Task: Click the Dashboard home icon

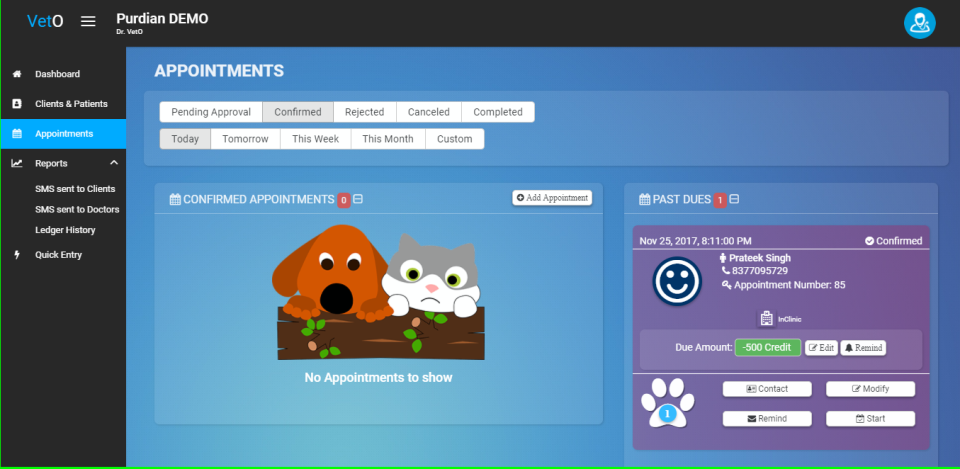Action: (x=17, y=74)
